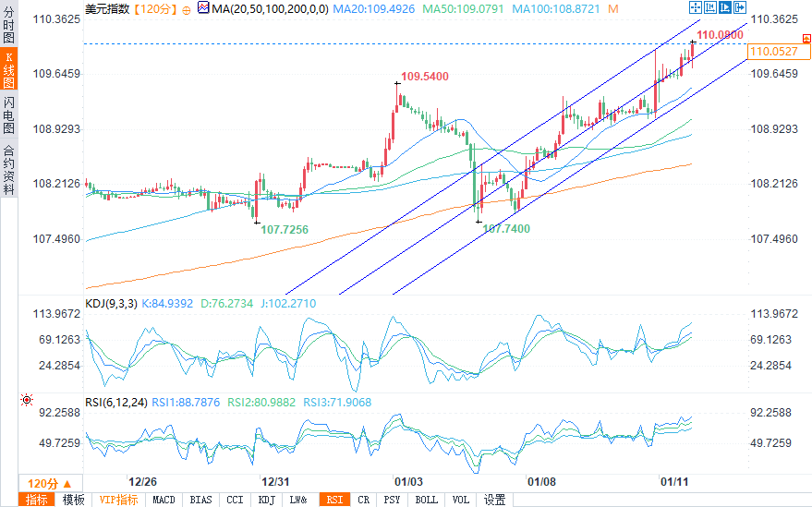
Task: Click the K:84.9392 value
Action: pyautogui.click(x=167, y=304)
